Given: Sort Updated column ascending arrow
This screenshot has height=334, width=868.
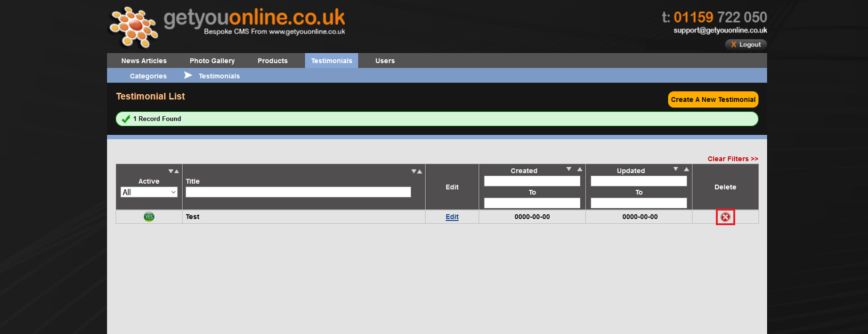Looking at the screenshot, I should click(687, 169).
